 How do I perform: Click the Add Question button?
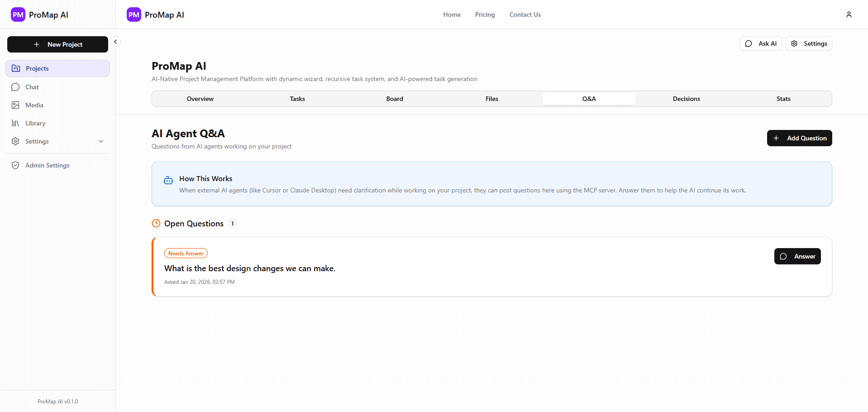[799, 138]
